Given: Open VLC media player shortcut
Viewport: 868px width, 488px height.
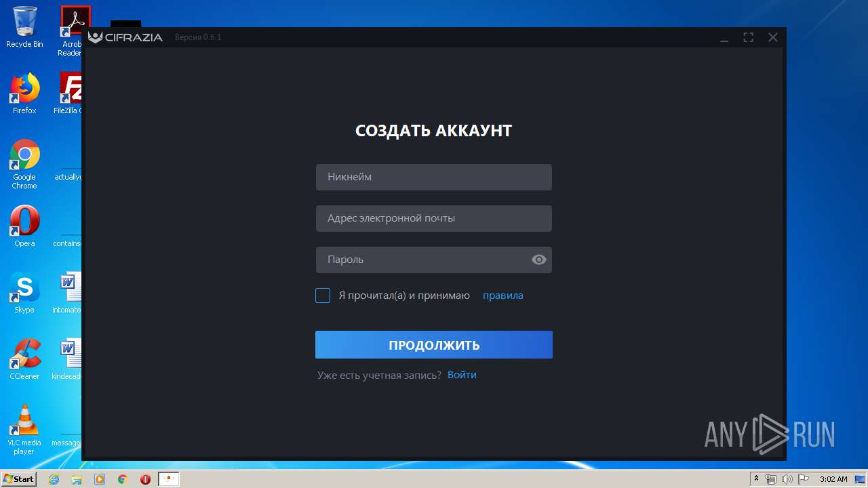Looking at the screenshot, I should coord(24,430).
